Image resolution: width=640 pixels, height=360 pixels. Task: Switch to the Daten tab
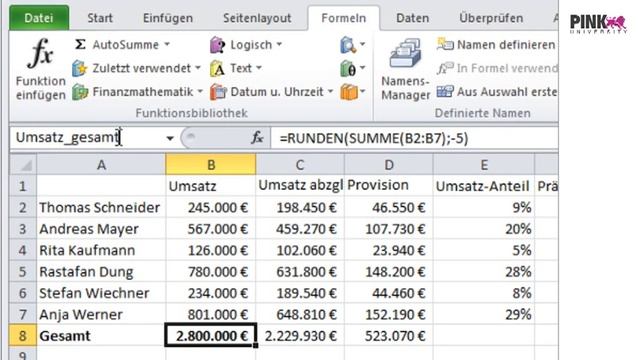coord(413,18)
